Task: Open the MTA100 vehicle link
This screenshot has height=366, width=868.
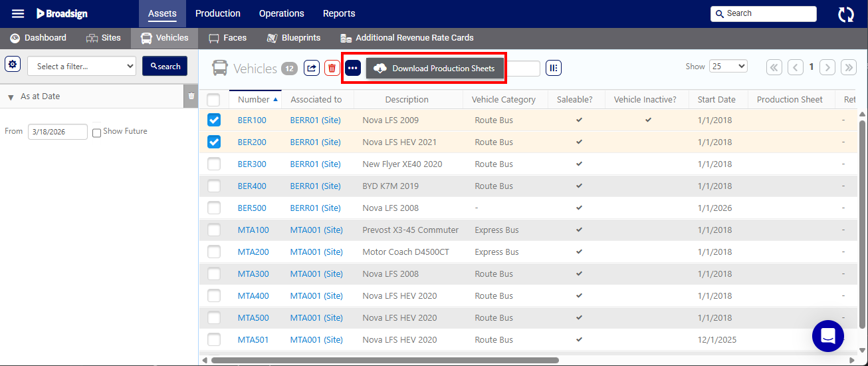Action: (x=253, y=230)
